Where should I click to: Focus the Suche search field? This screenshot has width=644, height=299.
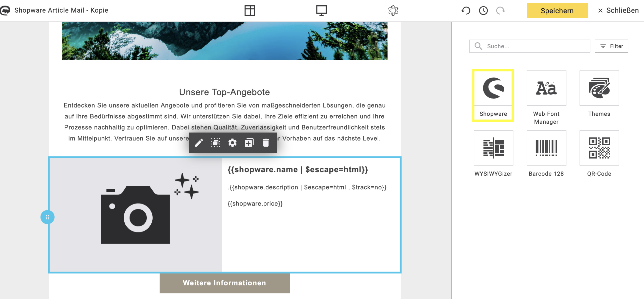[530, 46]
